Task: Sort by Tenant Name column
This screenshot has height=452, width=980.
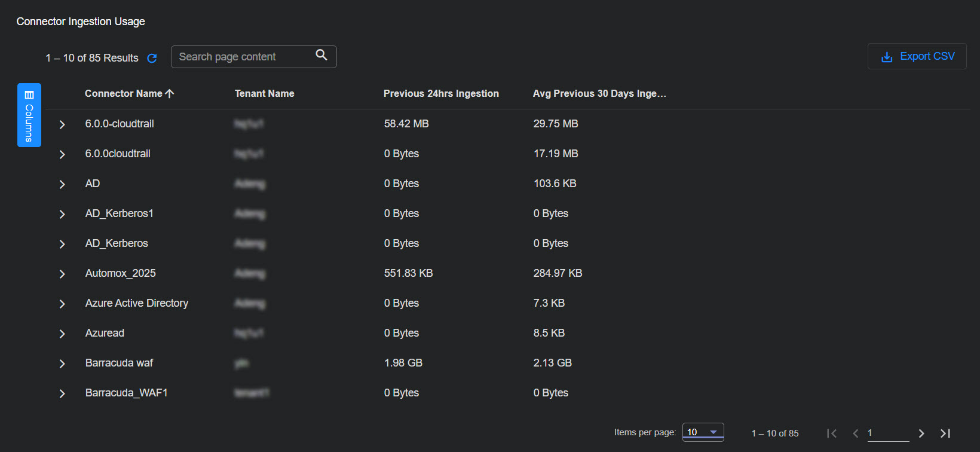Action: pyautogui.click(x=264, y=93)
